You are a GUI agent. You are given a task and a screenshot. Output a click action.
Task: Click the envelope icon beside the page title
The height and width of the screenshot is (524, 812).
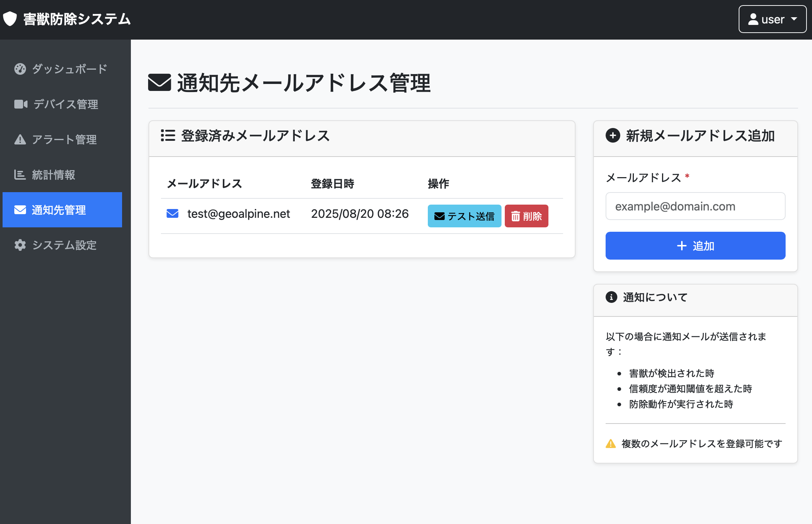[x=159, y=83]
